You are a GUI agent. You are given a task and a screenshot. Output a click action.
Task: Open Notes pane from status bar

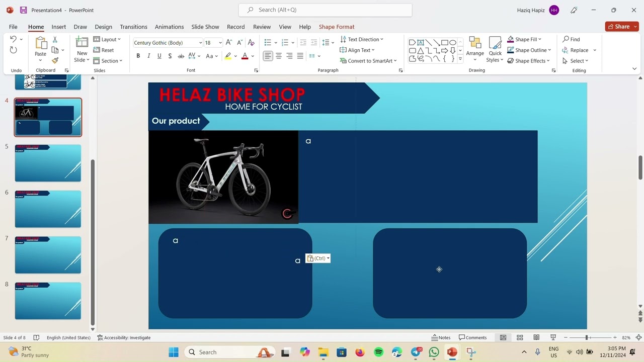(441, 337)
